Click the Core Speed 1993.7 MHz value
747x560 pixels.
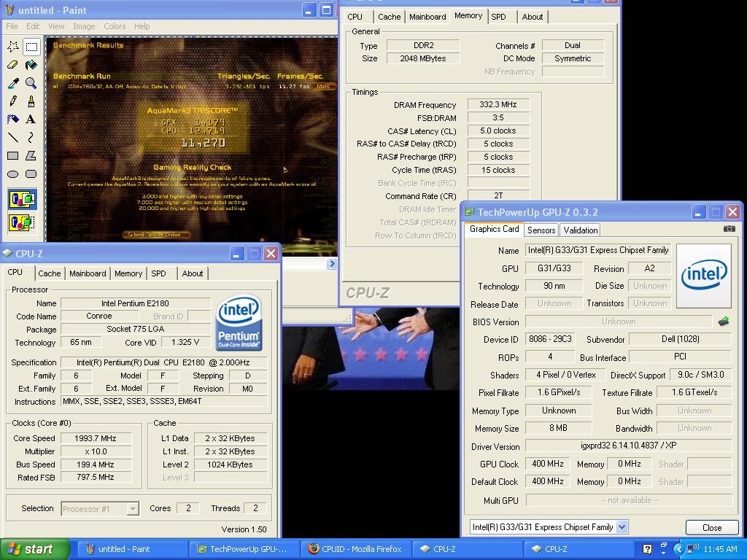click(96, 438)
